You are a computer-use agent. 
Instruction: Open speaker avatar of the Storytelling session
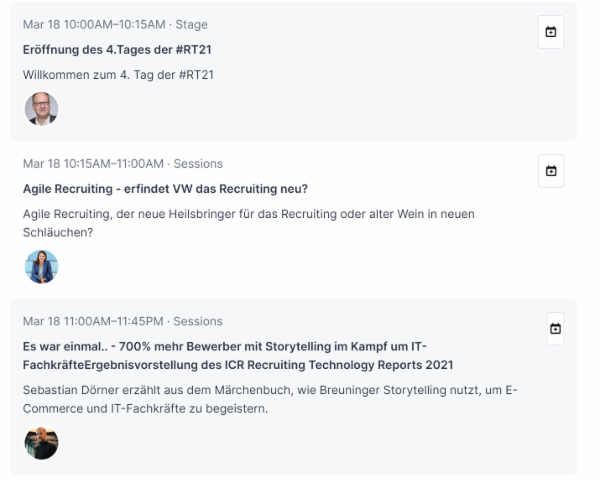click(x=41, y=442)
